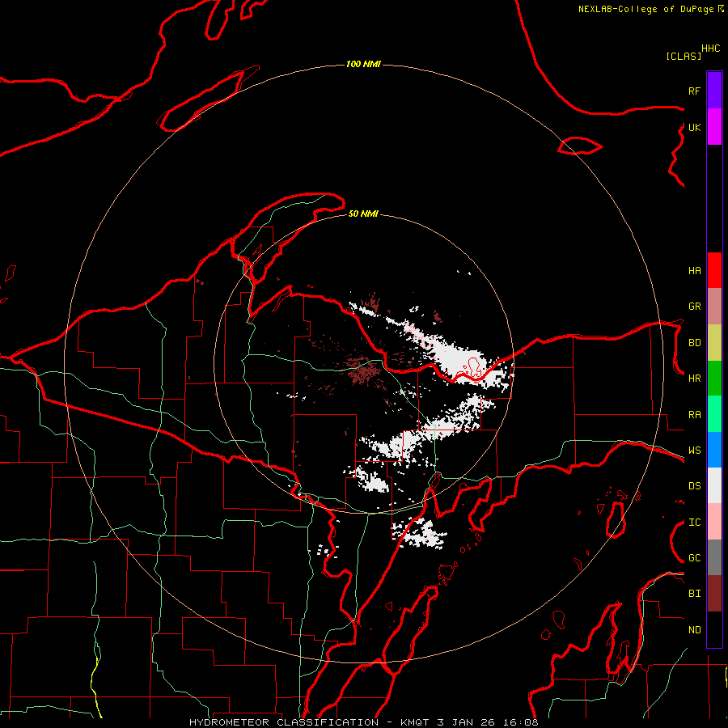Click the BI legend label

694,594
